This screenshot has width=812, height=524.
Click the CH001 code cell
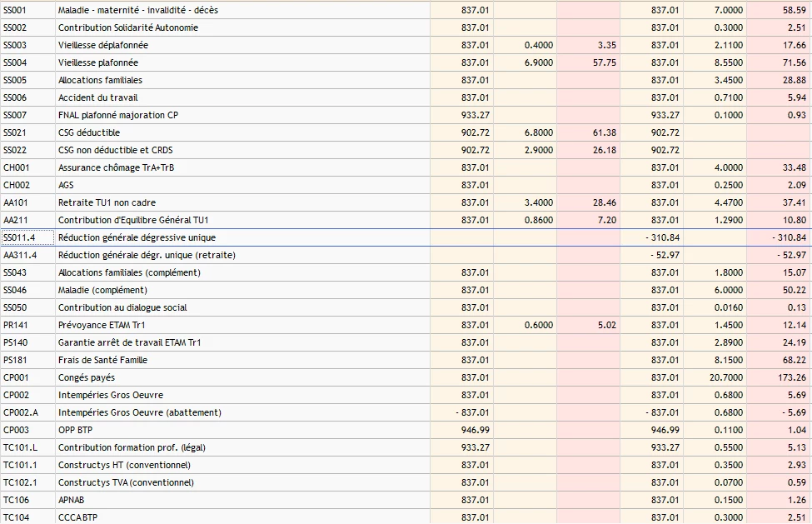[27, 167]
